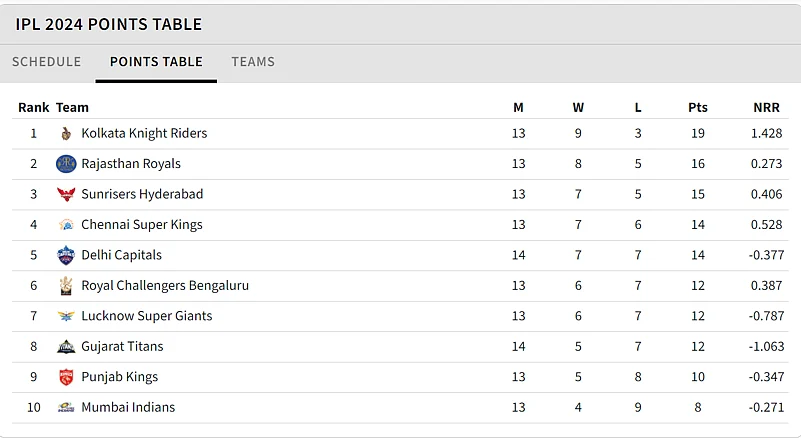Click the Royal Challengers Bengaluru name
Viewport: 801px width, 438px height.
coord(165,286)
